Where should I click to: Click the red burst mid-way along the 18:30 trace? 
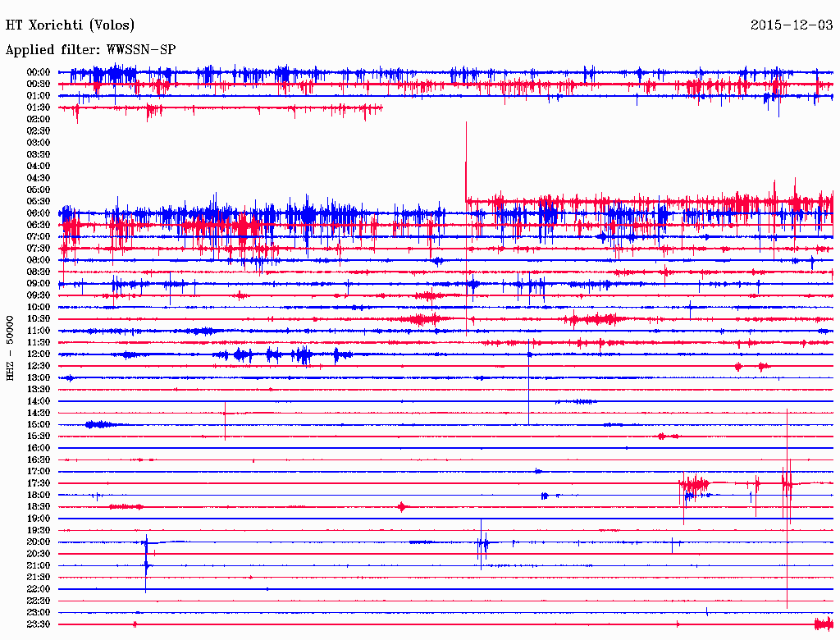401,507
